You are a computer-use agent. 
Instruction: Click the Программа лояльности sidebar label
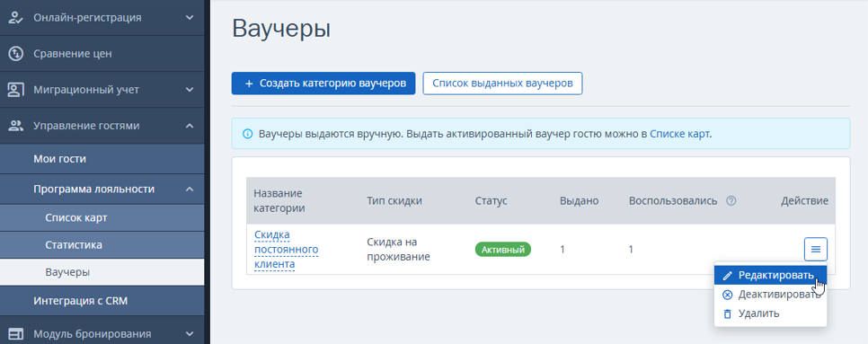point(93,190)
